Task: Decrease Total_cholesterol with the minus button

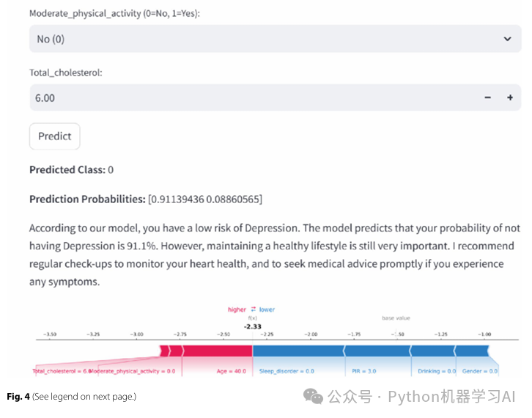Action: point(488,98)
